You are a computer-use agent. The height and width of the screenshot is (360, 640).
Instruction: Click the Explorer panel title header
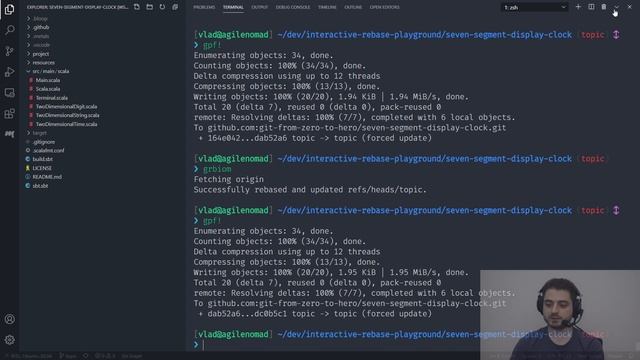(x=77, y=7)
